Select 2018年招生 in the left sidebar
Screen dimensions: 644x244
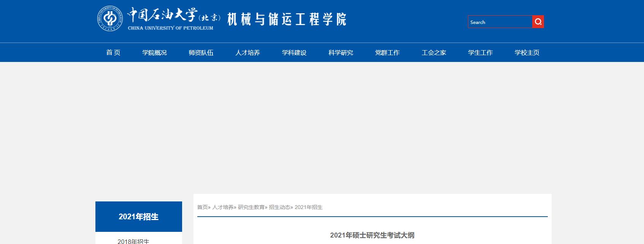point(133,241)
